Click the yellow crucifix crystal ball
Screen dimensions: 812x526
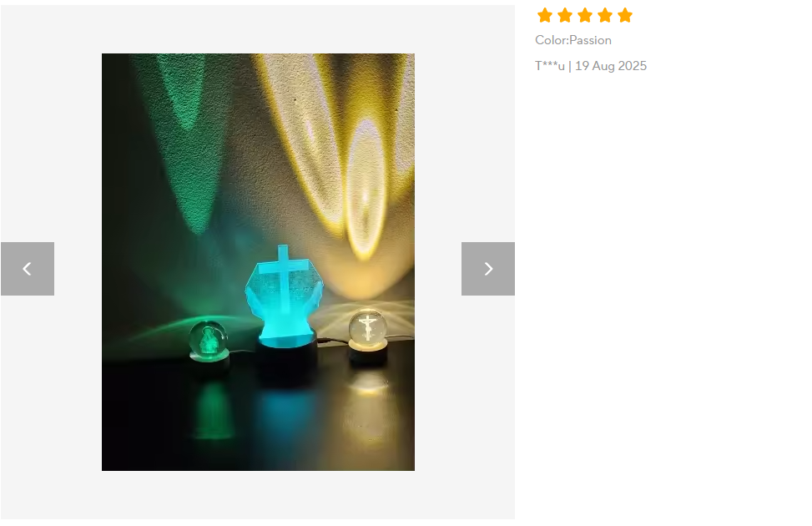coord(368,326)
